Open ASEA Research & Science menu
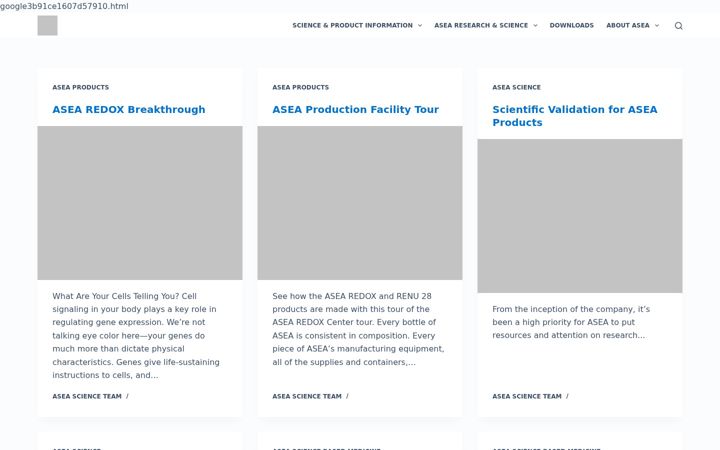 click(481, 26)
